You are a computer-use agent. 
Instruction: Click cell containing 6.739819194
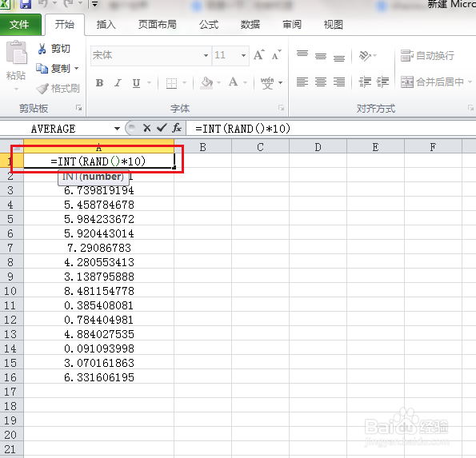98,190
